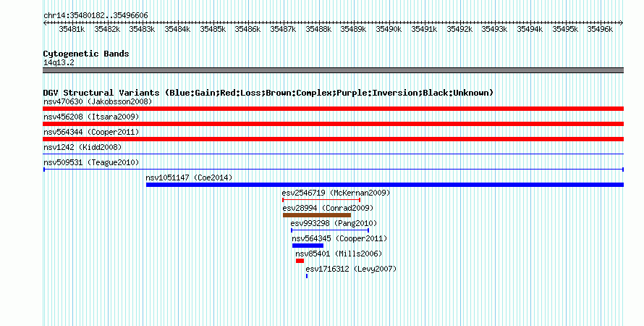The height and width of the screenshot is (326, 644).
Task: Click the 35491k ruler tick label
Action: tap(424, 29)
